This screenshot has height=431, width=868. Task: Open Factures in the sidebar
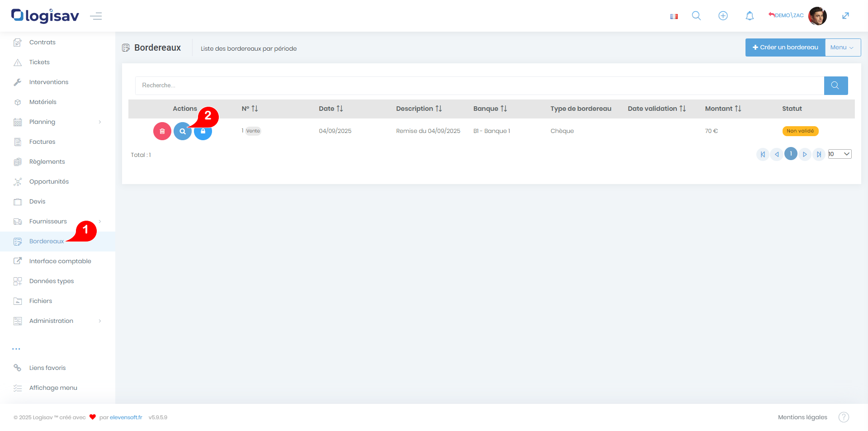(x=42, y=142)
